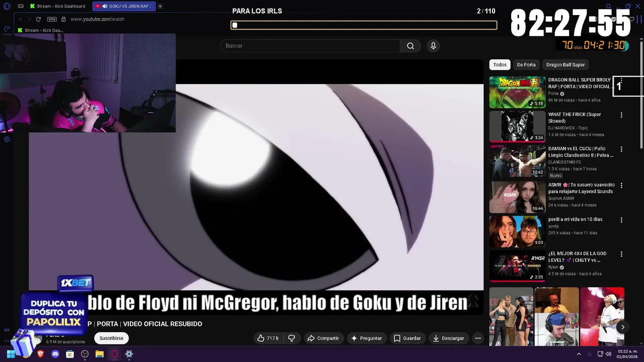The height and width of the screenshot is (362, 644).
Task: Open the gear app on taskbar
Action: 129,354
